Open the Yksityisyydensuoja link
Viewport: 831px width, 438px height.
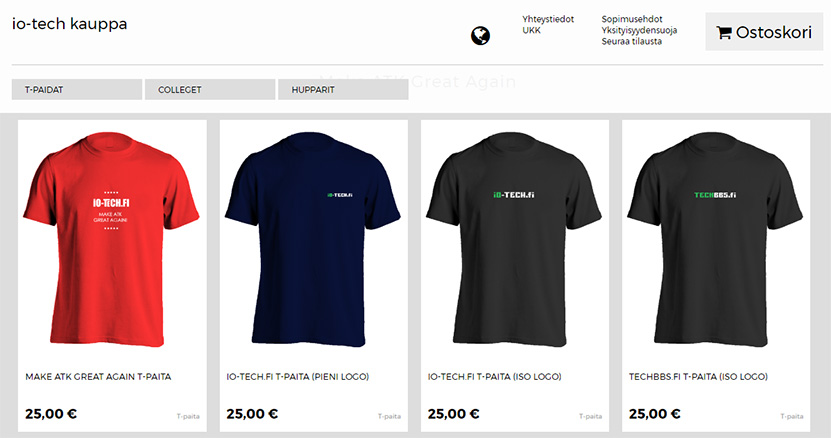(x=639, y=30)
